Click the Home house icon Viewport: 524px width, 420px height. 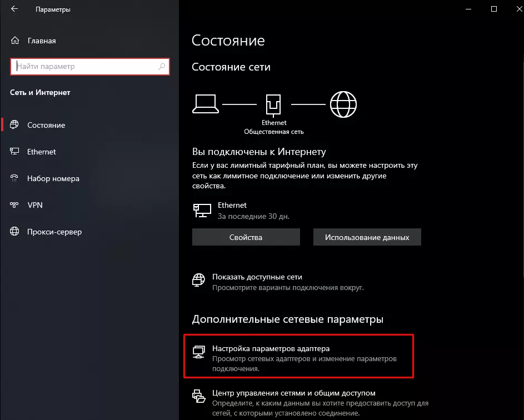coord(15,41)
